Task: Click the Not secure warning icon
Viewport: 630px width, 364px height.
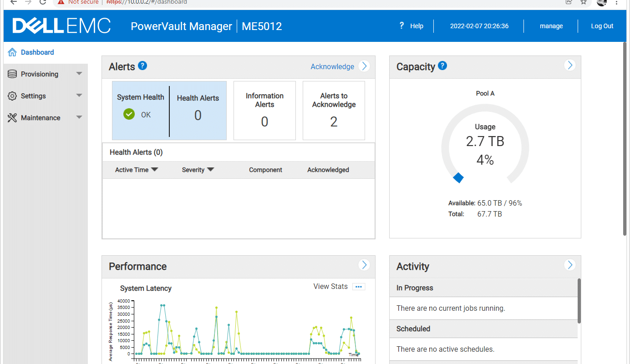Action: (x=61, y=2)
